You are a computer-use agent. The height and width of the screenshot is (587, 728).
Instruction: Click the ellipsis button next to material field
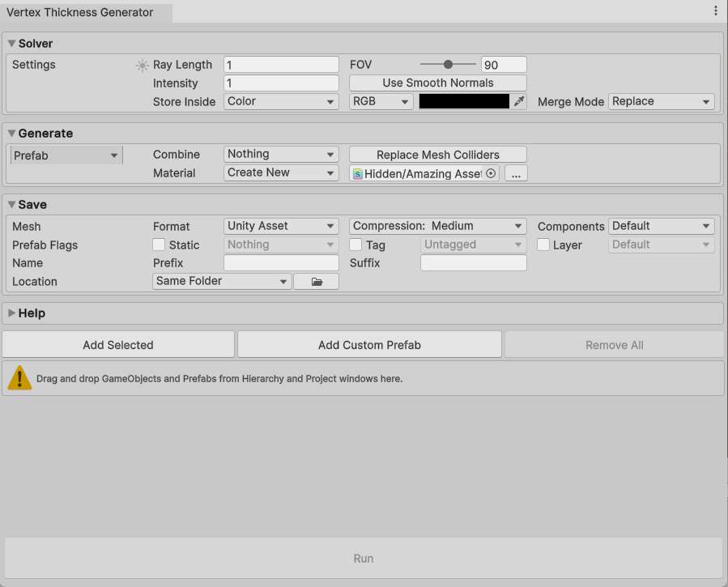(x=516, y=173)
